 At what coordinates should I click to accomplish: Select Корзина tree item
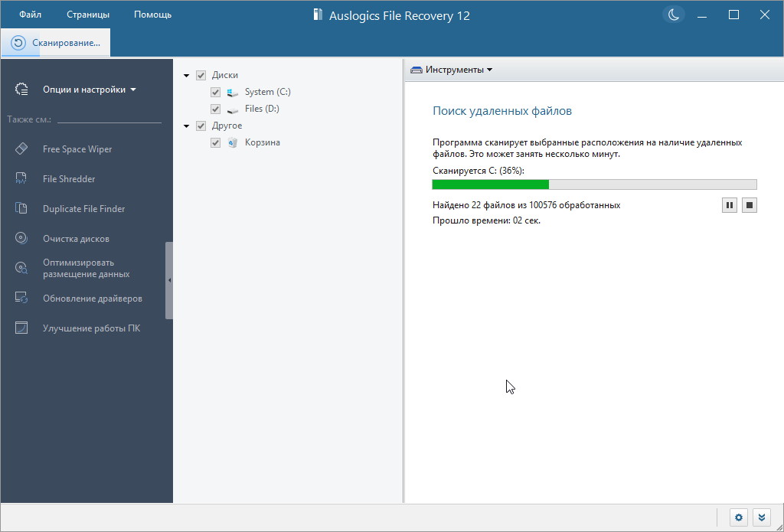click(x=263, y=142)
